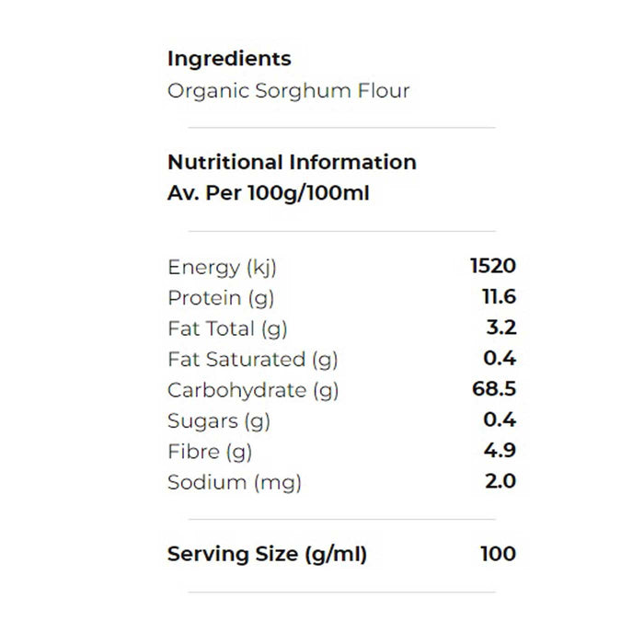This screenshot has width=644, height=644.
Task: Click the protein value 11.6
Action: coord(499,297)
